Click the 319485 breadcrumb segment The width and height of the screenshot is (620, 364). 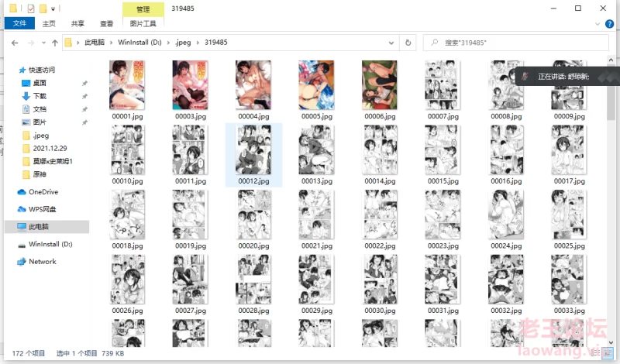pos(216,43)
